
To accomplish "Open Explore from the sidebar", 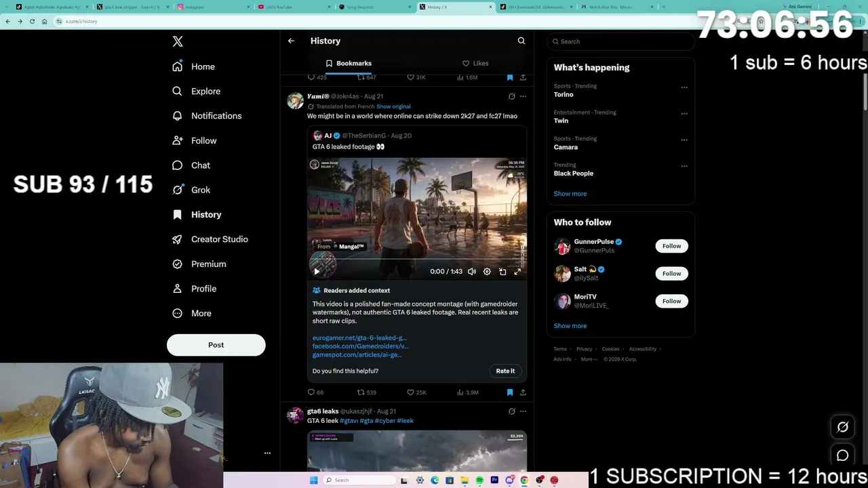I will point(196,91).
